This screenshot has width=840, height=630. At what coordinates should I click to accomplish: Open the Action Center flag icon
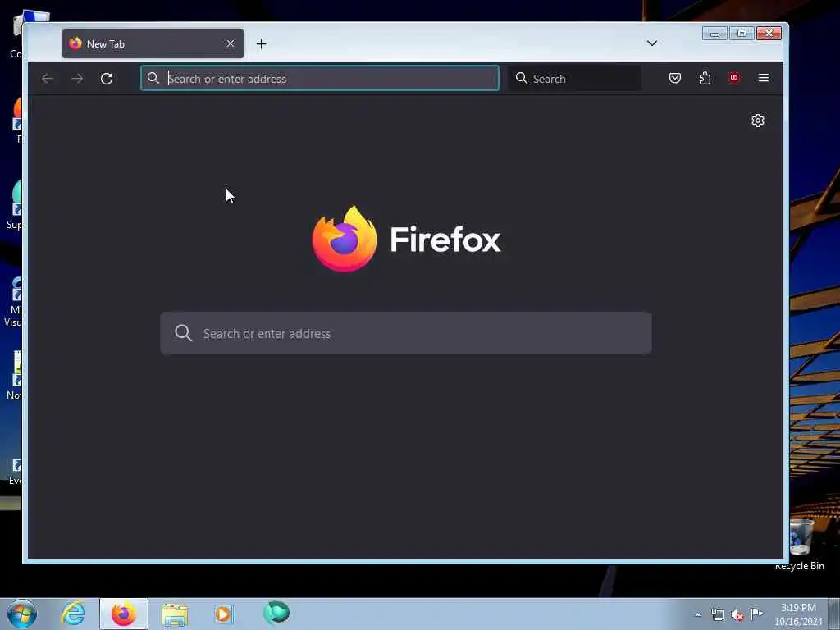tap(756, 614)
